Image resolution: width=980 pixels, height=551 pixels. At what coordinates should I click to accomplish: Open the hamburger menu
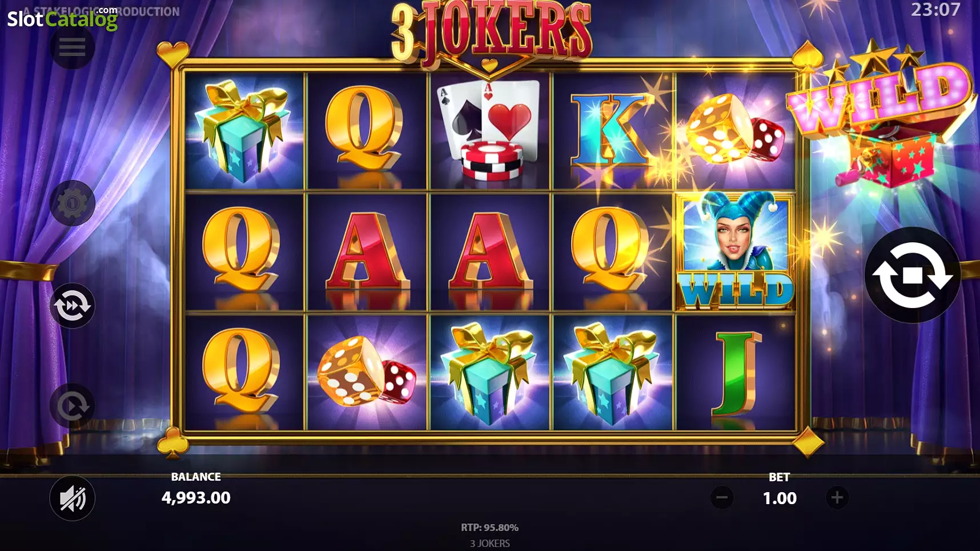(72, 47)
